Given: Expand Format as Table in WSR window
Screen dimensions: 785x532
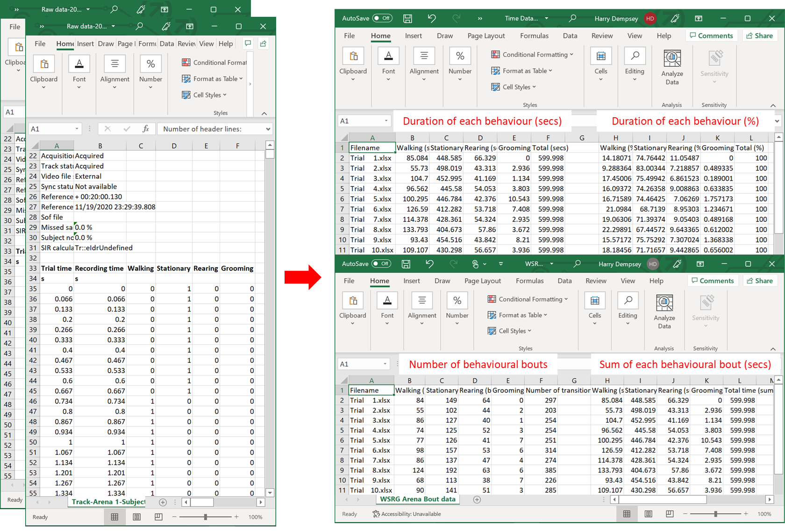Looking at the screenshot, I should click(517, 315).
